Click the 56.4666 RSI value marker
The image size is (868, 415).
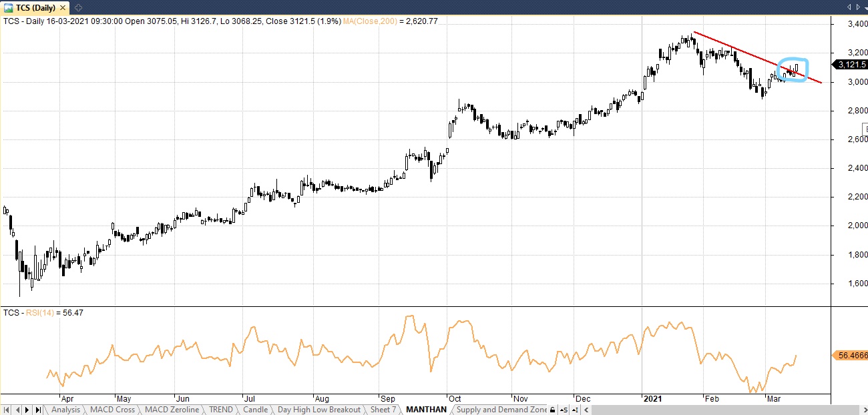pyautogui.click(x=851, y=356)
